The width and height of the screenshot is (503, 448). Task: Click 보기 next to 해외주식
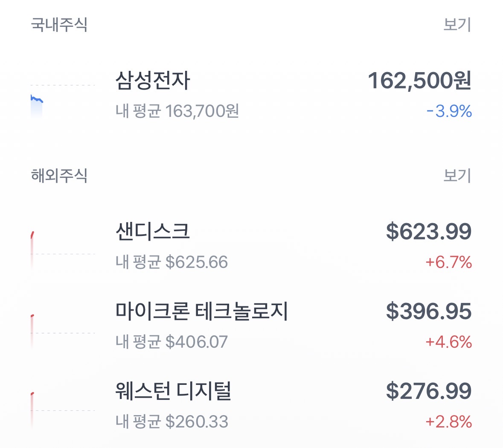tap(457, 176)
